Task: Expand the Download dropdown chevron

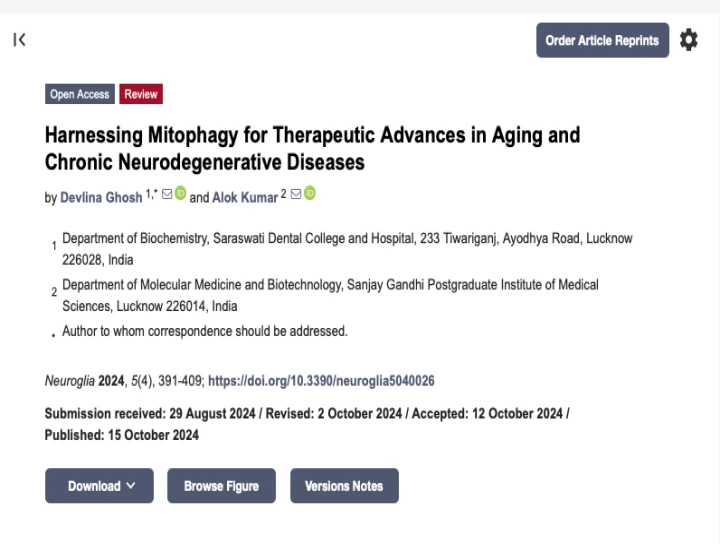Action: click(x=131, y=485)
